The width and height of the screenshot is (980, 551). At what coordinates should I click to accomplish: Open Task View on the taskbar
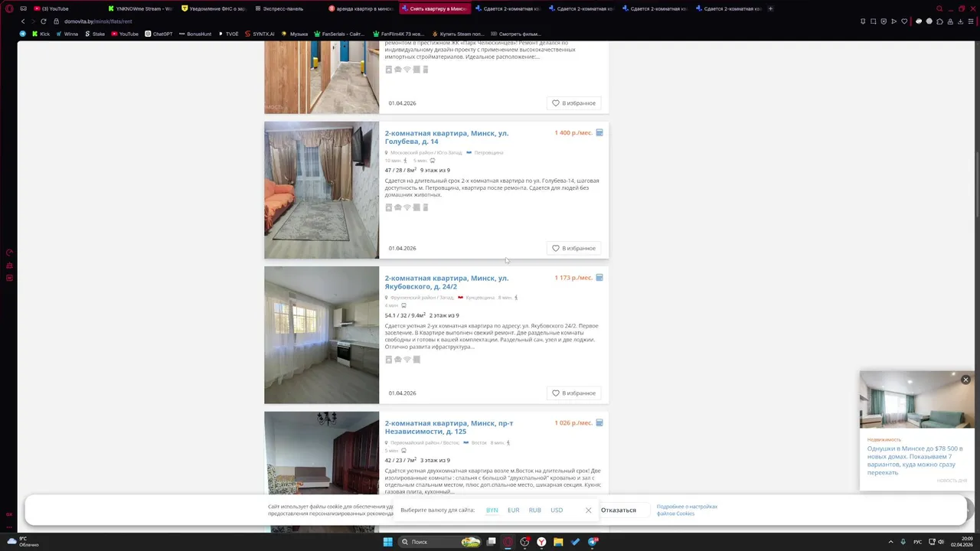point(492,542)
